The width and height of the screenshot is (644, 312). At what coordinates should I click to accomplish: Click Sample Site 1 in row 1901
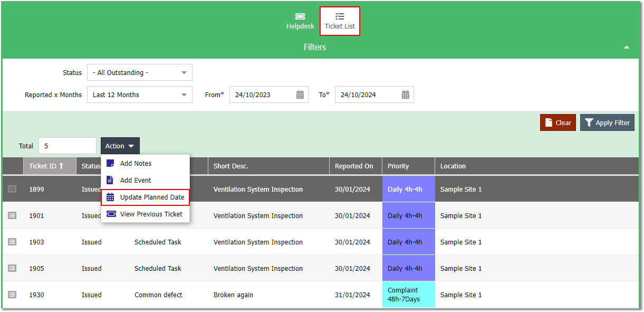[x=461, y=215]
